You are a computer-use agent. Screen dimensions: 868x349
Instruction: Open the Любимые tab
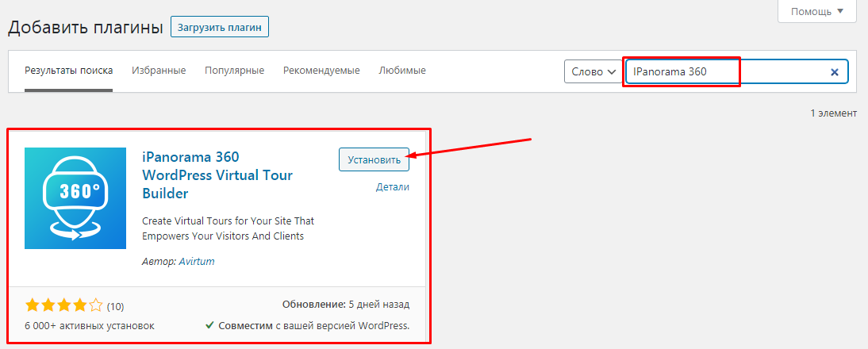(402, 71)
